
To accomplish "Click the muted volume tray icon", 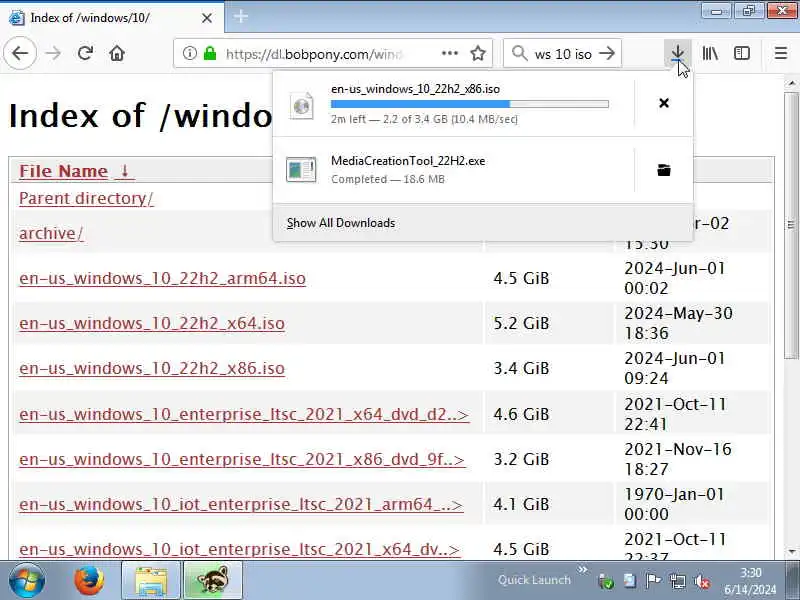I will (x=702, y=581).
